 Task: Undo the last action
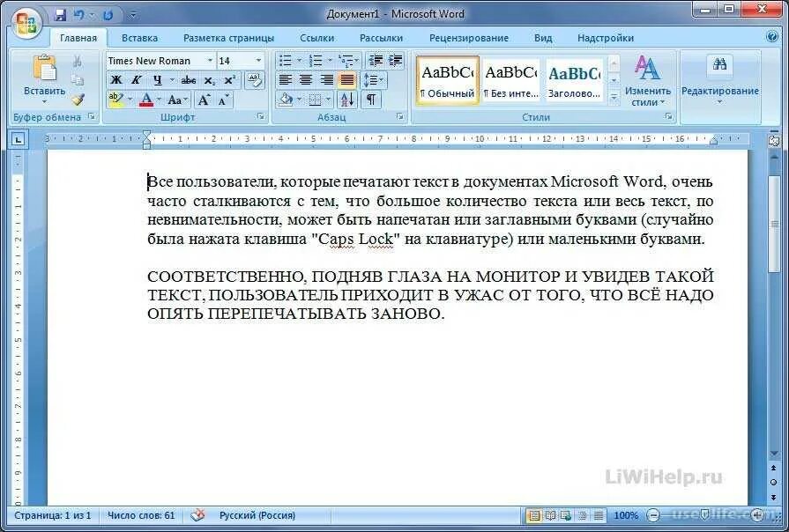79,15
